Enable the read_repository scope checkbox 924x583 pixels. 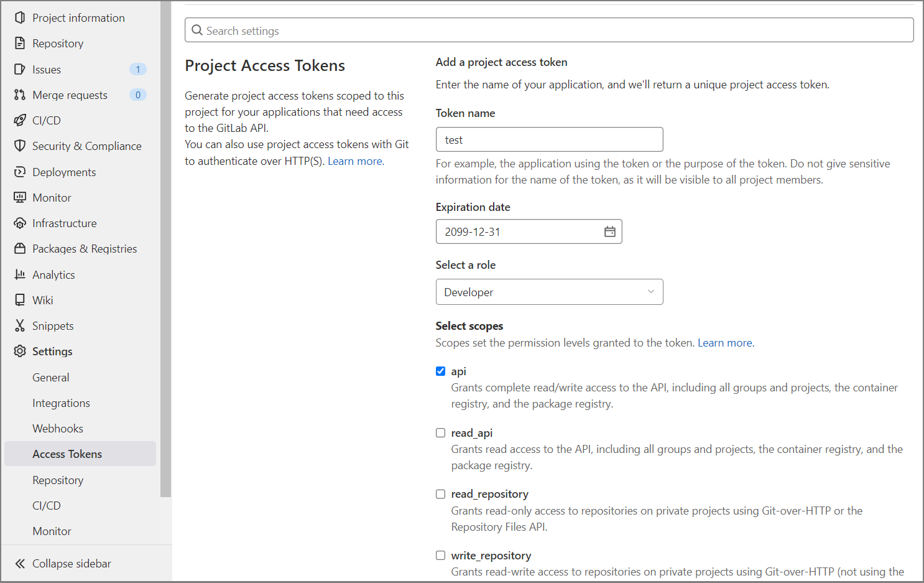coord(440,494)
